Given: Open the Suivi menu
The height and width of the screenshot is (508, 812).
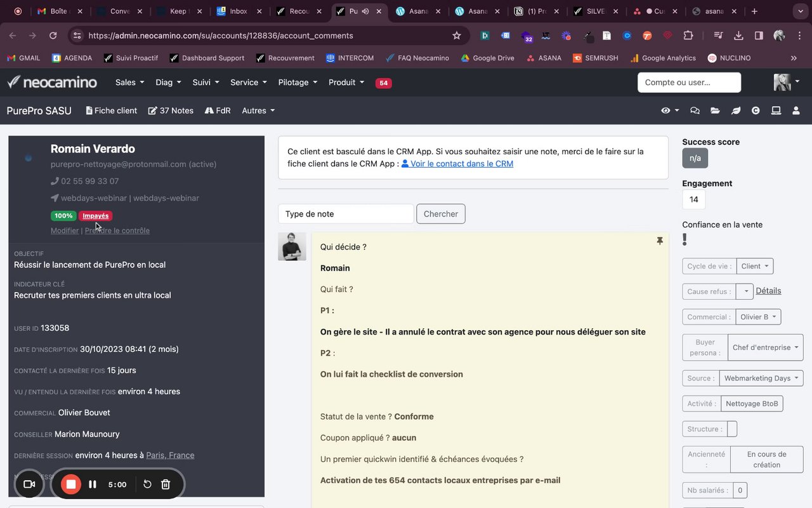Looking at the screenshot, I should click(x=206, y=83).
